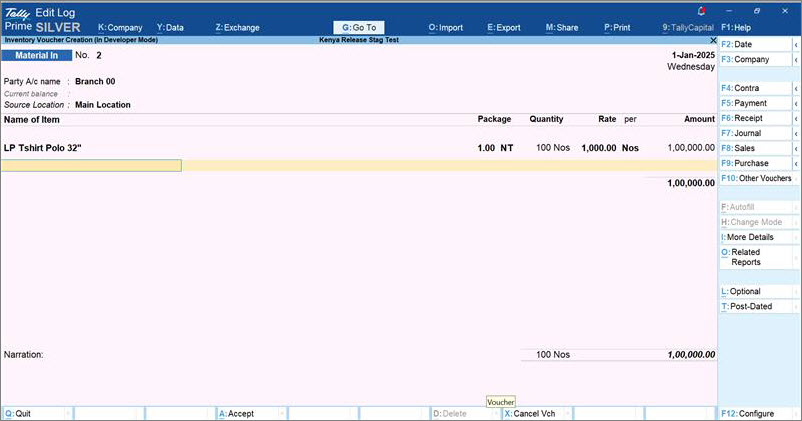
Task: Open the P: Print menu
Action: coord(617,28)
